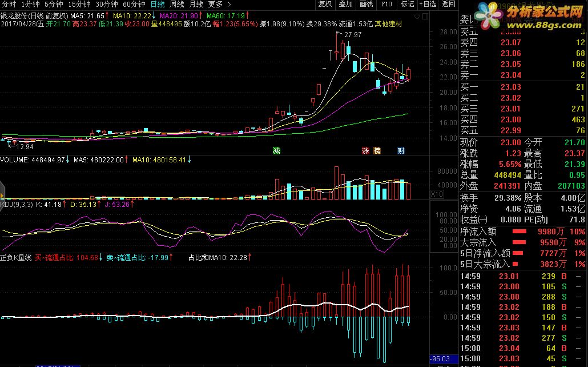
Task: Click the 叠加 overlay button
Action: tap(345, 4)
